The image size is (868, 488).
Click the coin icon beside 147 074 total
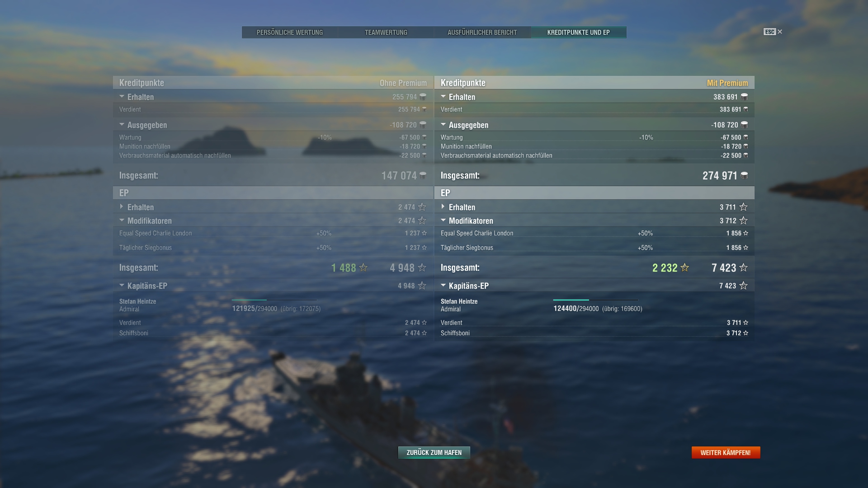pos(423,175)
